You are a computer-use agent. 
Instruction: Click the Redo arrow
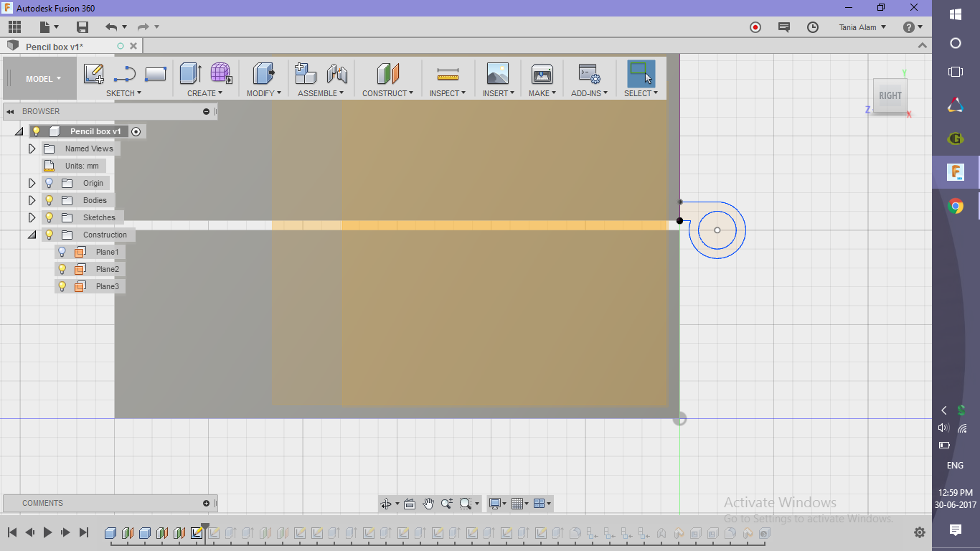tap(143, 27)
